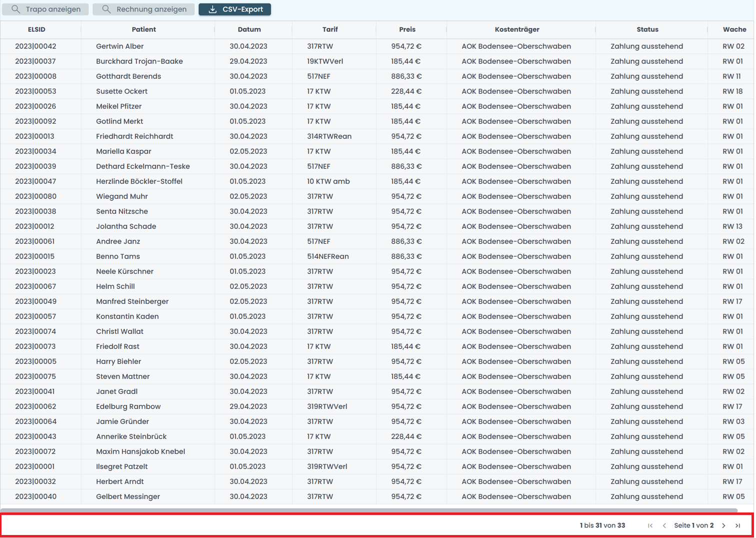Select row for Gelbert Messinger

pyautogui.click(x=128, y=497)
